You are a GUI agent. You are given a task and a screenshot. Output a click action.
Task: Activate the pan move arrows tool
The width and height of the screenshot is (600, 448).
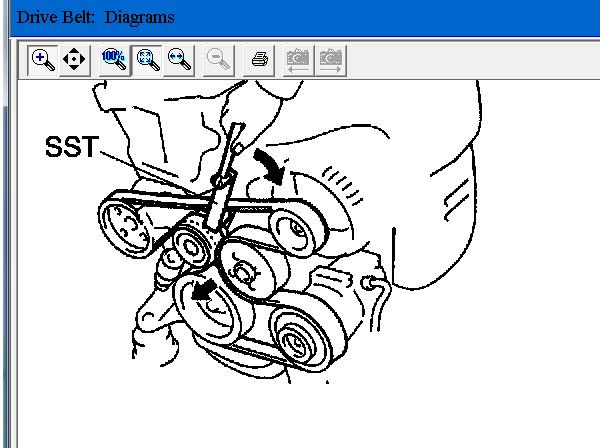click(x=74, y=60)
